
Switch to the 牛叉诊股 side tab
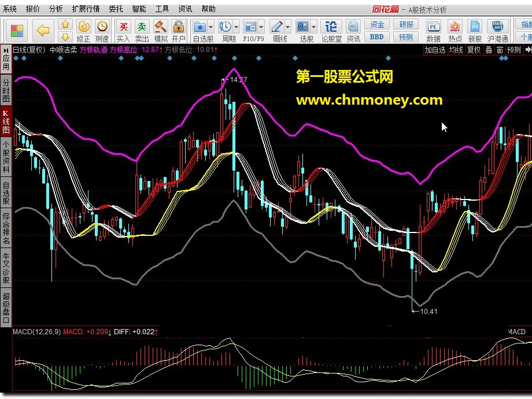click(x=6, y=268)
